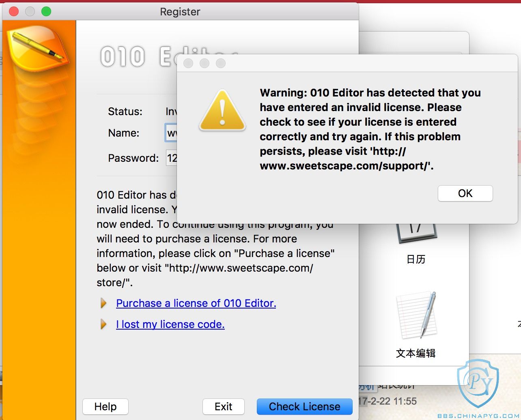
Task: Click the Exit button in Register window
Action: 224,407
